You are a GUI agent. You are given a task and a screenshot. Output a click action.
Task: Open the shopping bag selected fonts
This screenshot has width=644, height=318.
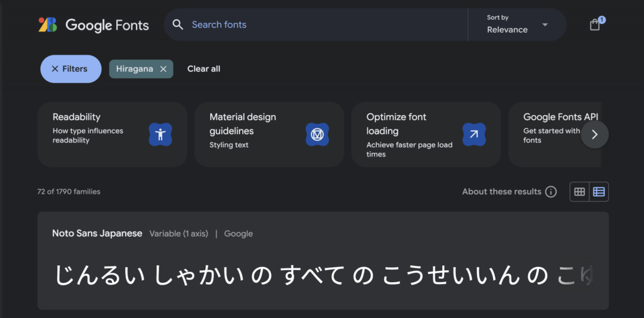(595, 25)
